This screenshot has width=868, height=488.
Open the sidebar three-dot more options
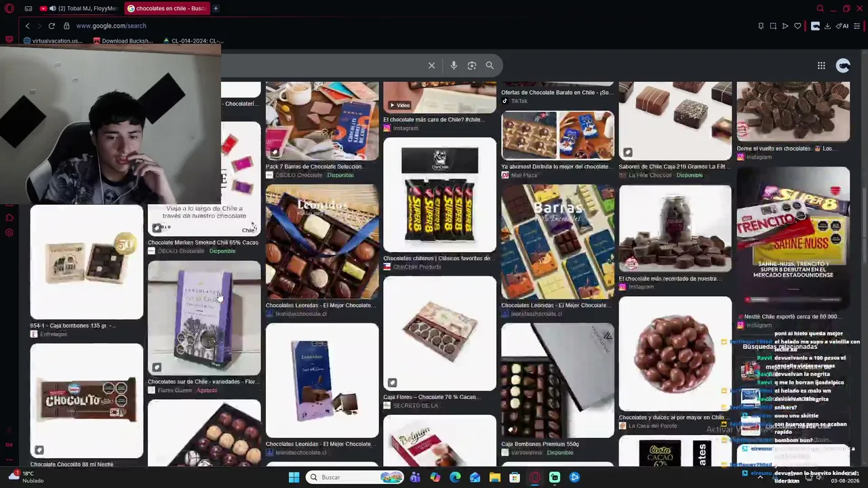(x=9, y=460)
